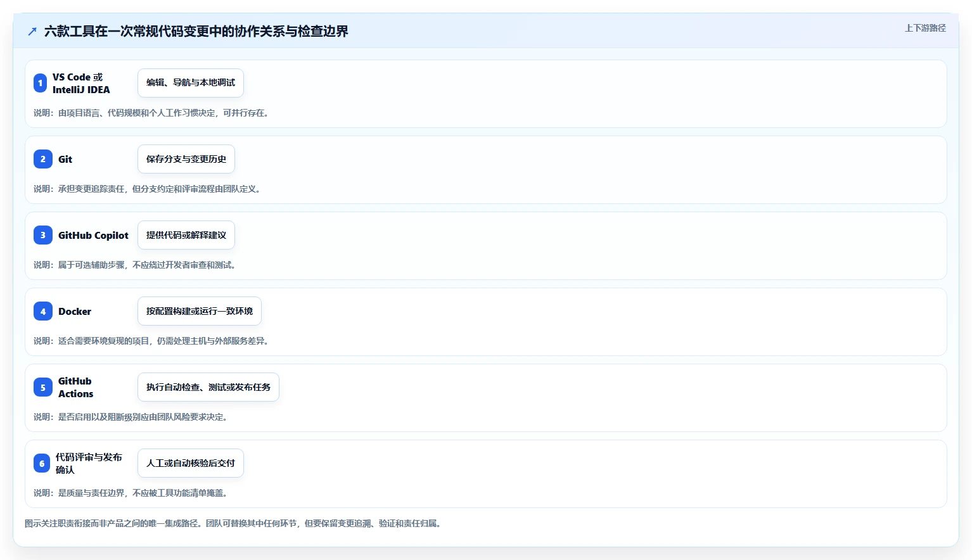Select the Git step label
972x560 pixels.
point(65,159)
